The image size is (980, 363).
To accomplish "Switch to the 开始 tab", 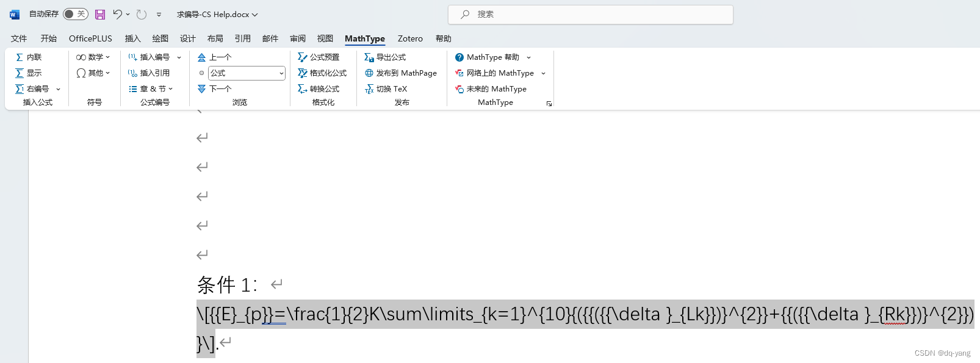I will pyautogui.click(x=49, y=38).
